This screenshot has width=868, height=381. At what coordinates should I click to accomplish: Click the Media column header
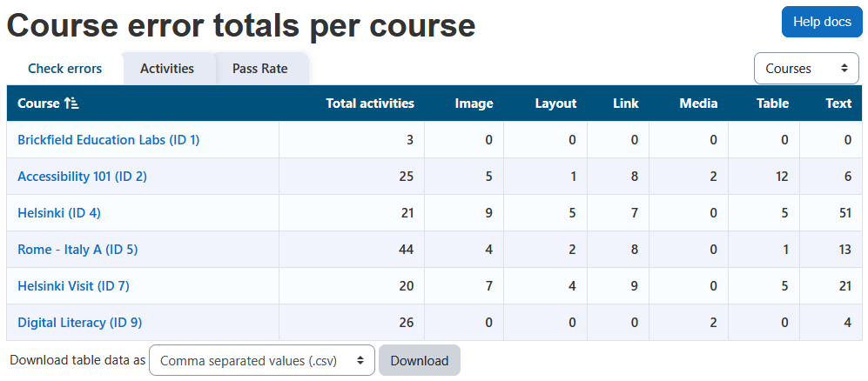[698, 104]
